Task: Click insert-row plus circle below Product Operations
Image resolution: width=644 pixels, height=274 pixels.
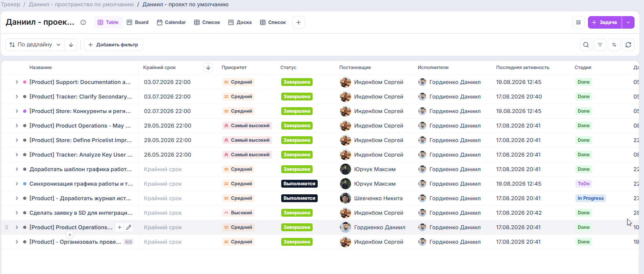Action: click(70, 235)
